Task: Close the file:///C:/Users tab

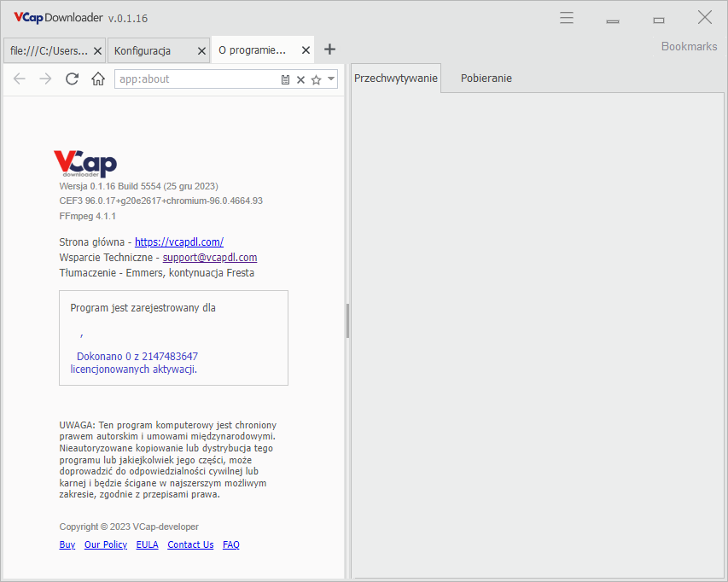Action: click(97, 51)
